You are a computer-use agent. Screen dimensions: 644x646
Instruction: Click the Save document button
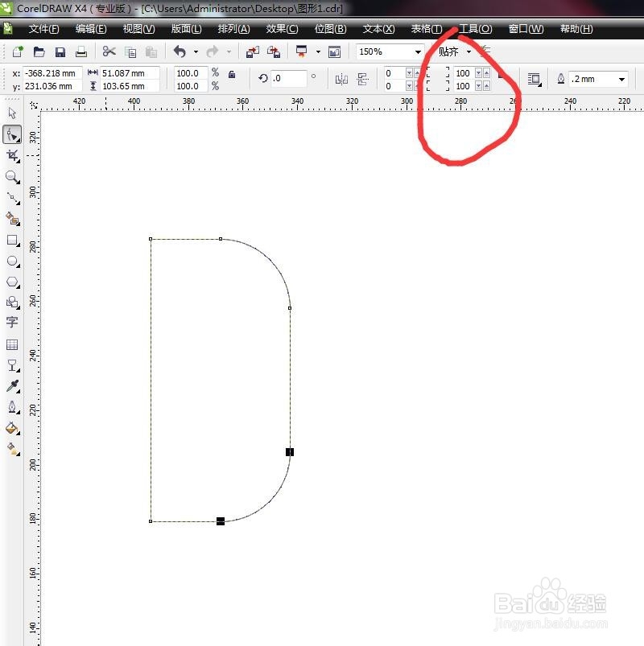pyautogui.click(x=60, y=51)
